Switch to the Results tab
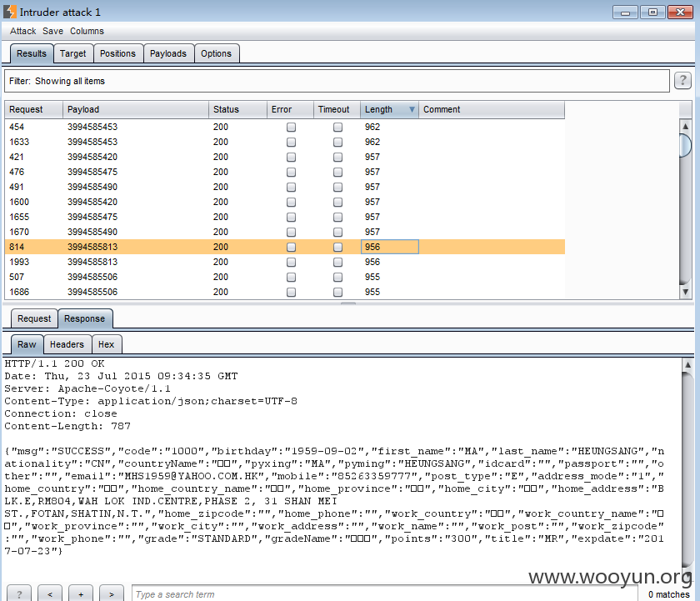The image size is (700, 601). click(x=32, y=53)
